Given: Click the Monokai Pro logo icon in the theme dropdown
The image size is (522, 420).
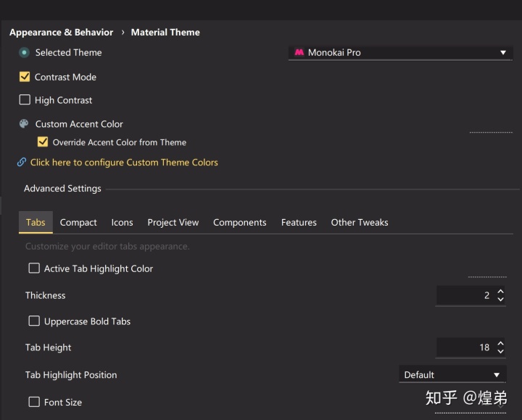Looking at the screenshot, I should (299, 52).
